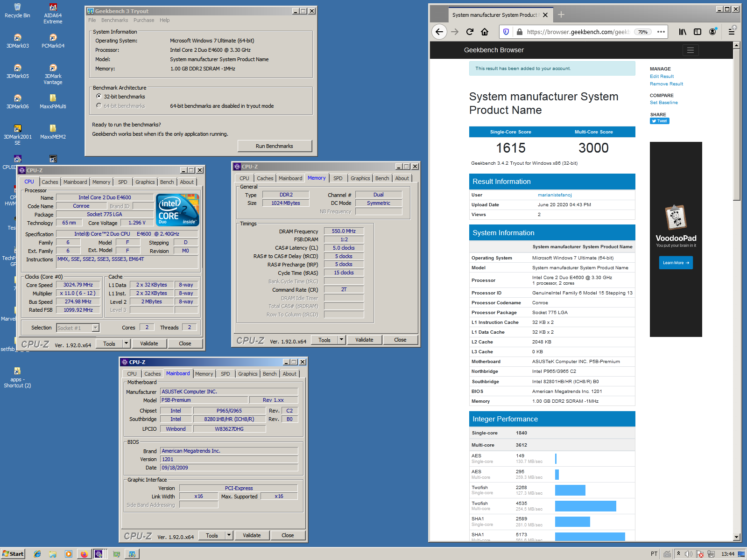This screenshot has width=747, height=560.
Task: Click Close in CPU-Z Memory window
Action: point(400,340)
